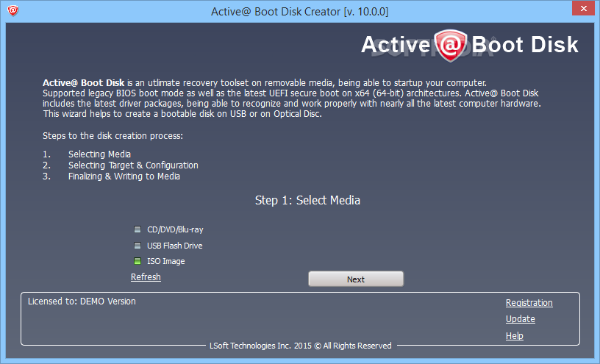600x364 pixels.
Task: Click the LSoft Technologies copyright text
Action: pyautogui.click(x=301, y=346)
